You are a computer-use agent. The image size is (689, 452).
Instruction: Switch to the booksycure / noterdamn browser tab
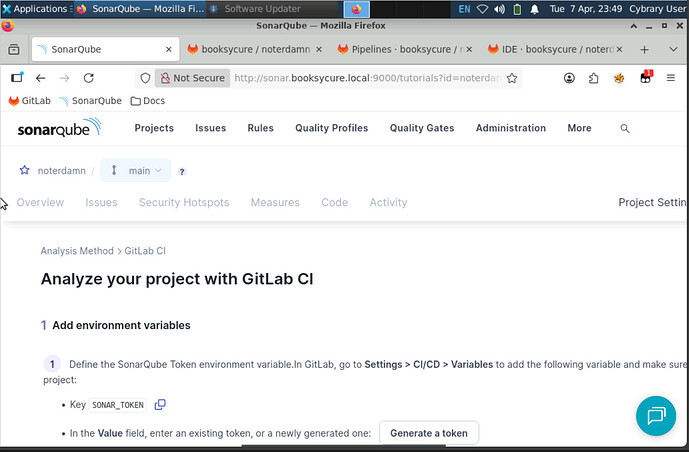[x=255, y=50]
